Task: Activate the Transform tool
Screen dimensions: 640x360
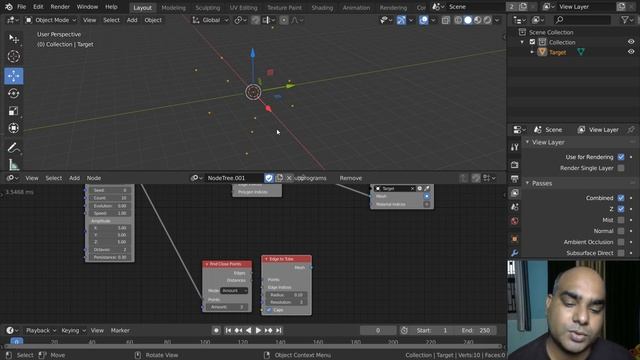Action: tap(13, 128)
